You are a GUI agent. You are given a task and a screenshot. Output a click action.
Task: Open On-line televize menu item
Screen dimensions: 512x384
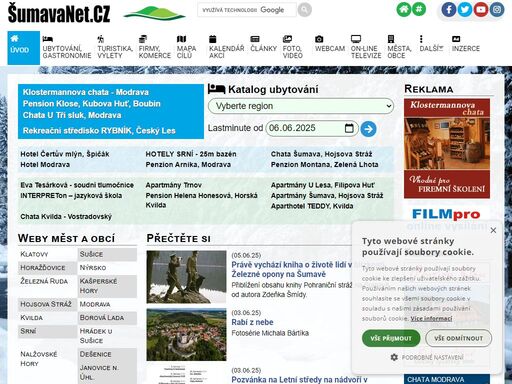point(366,48)
